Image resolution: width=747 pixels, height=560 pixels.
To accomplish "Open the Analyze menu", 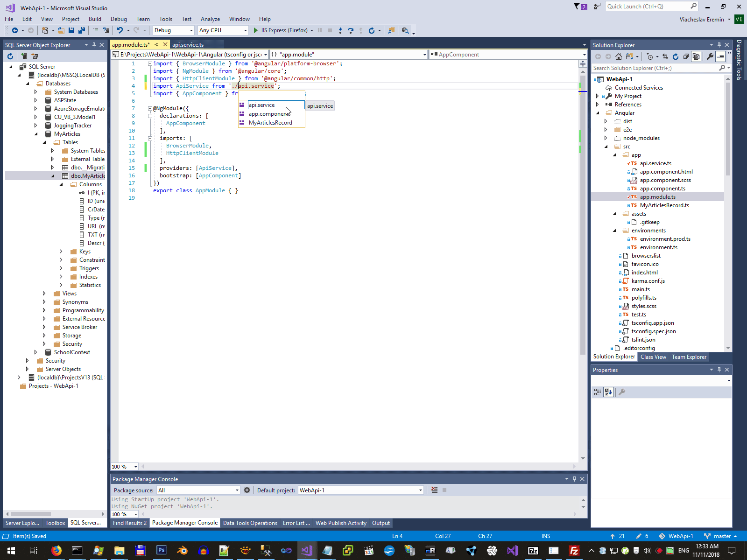I will [210, 19].
